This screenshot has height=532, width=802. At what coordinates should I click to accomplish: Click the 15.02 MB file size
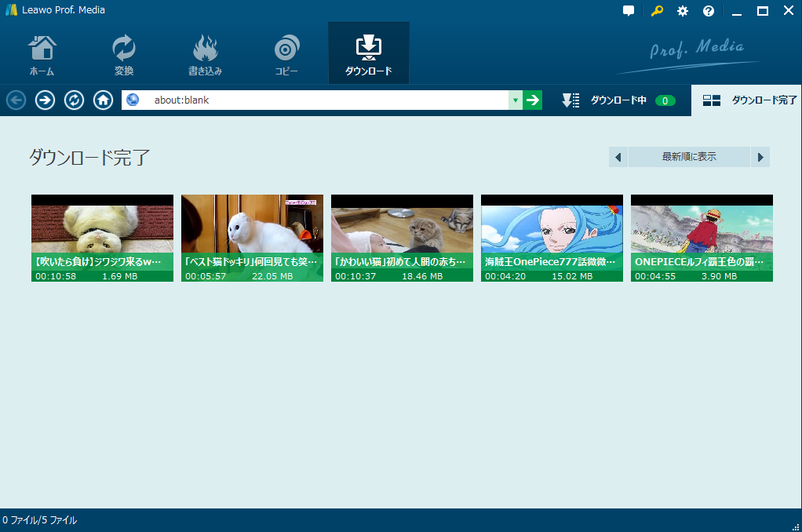(572, 276)
